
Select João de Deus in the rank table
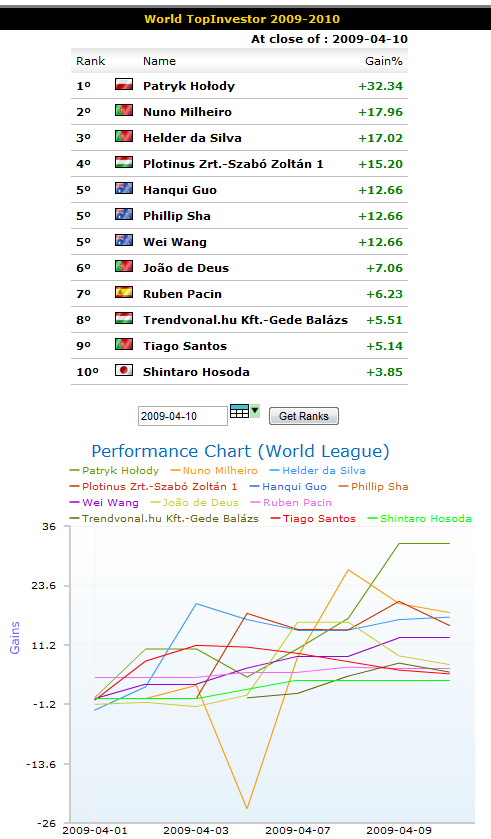point(186,268)
